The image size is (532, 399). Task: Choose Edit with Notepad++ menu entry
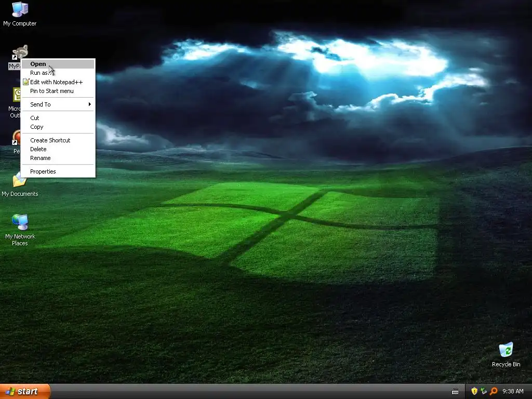(x=58, y=82)
